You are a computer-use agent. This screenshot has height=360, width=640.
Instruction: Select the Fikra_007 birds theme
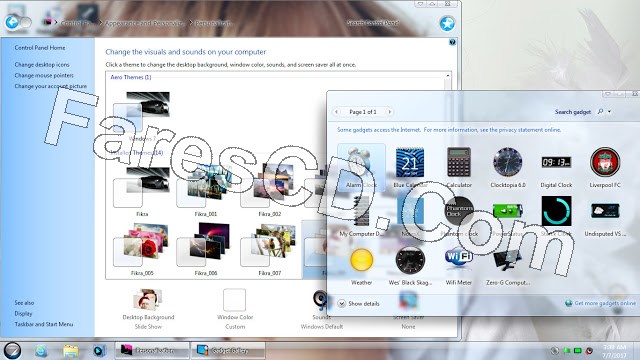point(269,249)
